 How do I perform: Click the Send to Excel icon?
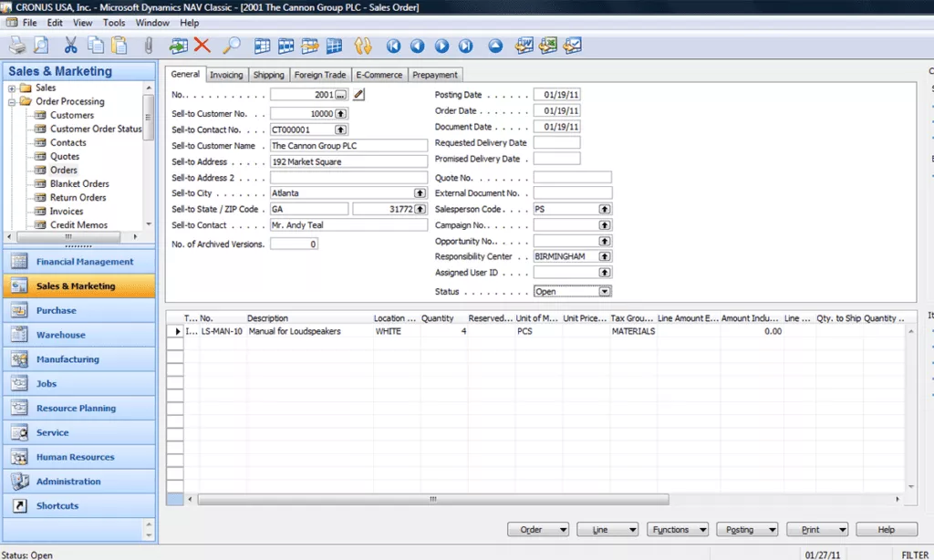tap(548, 46)
